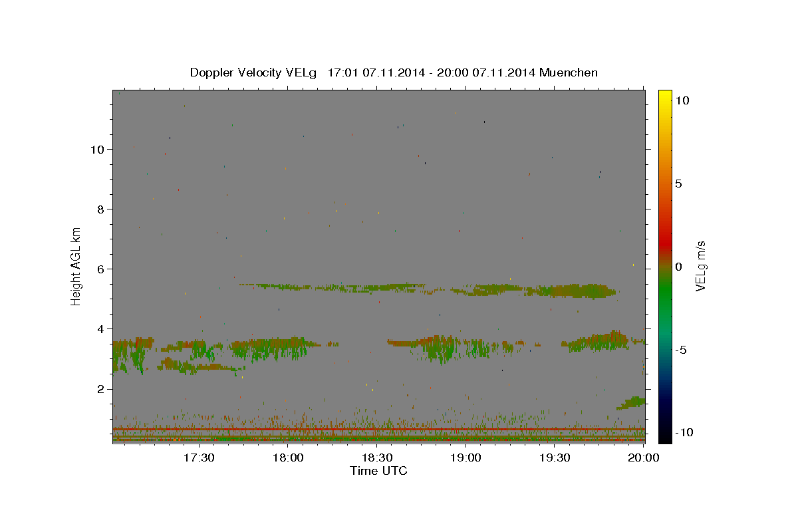798x532 pixels.
Task: Click the 'VELg m/s' colorbar label
Action: tap(701, 266)
